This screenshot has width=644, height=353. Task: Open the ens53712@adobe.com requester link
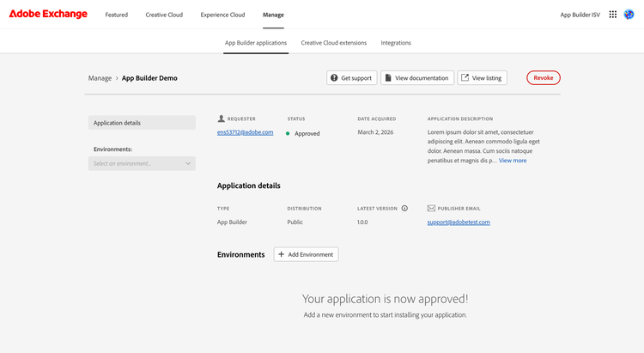[x=246, y=132]
